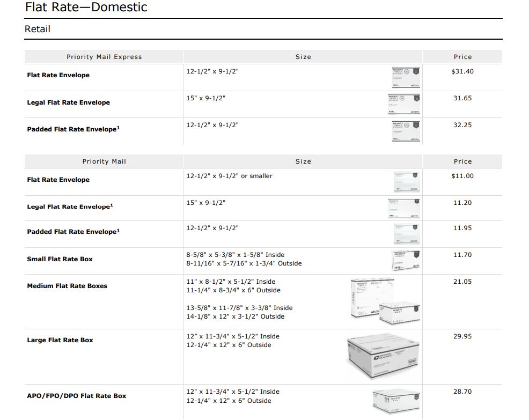The width and height of the screenshot is (529, 420).
Task: Click the Legal Flat Rate Envelope Express image
Action: [404, 104]
